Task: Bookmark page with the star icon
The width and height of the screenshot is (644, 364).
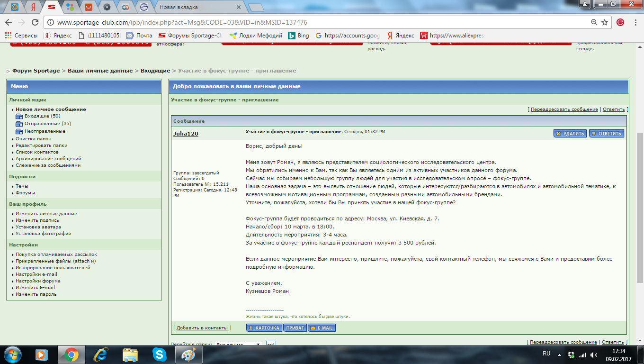Action: (605, 22)
